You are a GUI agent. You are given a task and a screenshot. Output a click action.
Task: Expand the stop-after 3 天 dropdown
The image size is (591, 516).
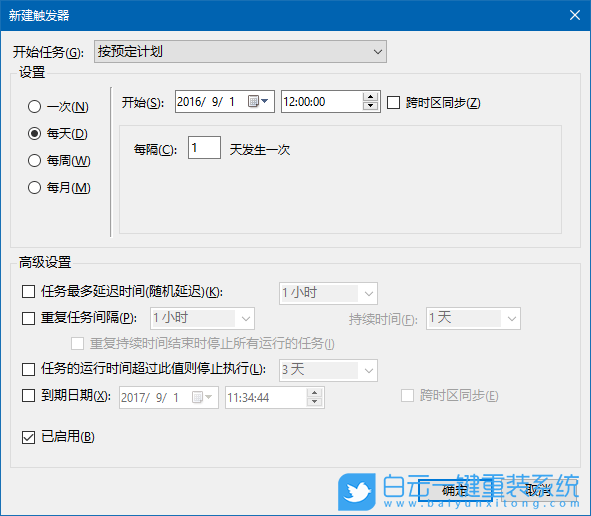328,370
